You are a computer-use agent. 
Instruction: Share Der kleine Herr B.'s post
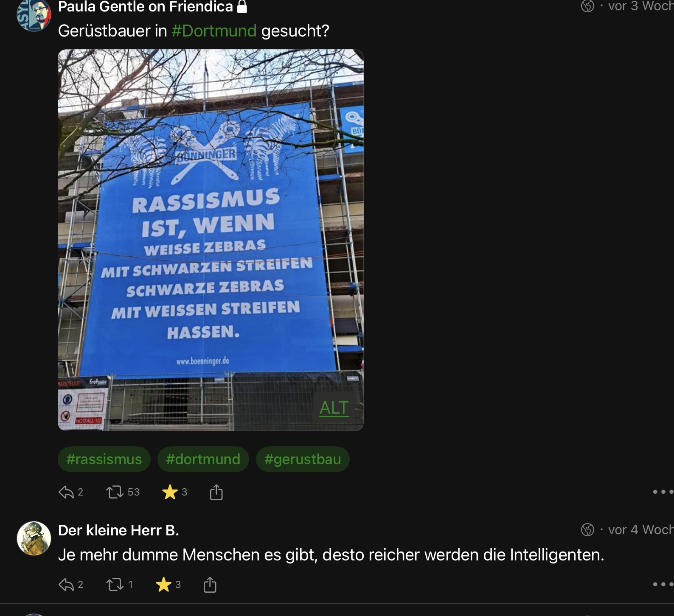[x=210, y=585]
